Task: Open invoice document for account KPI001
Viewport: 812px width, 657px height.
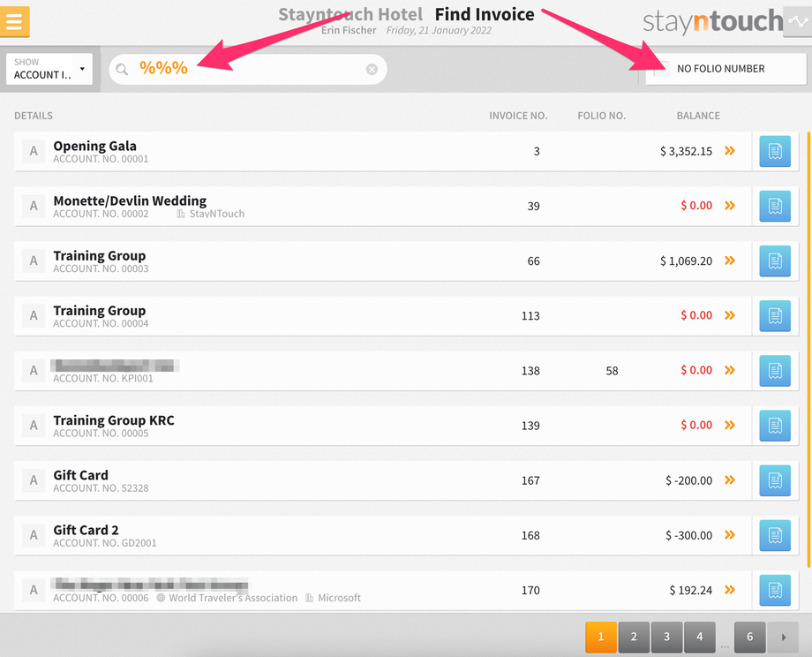Action: pos(775,371)
